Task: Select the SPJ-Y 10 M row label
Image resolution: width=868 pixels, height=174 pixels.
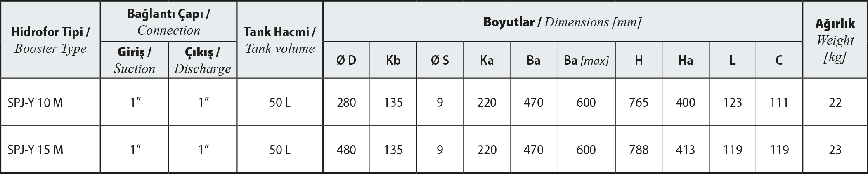Action: (35, 102)
